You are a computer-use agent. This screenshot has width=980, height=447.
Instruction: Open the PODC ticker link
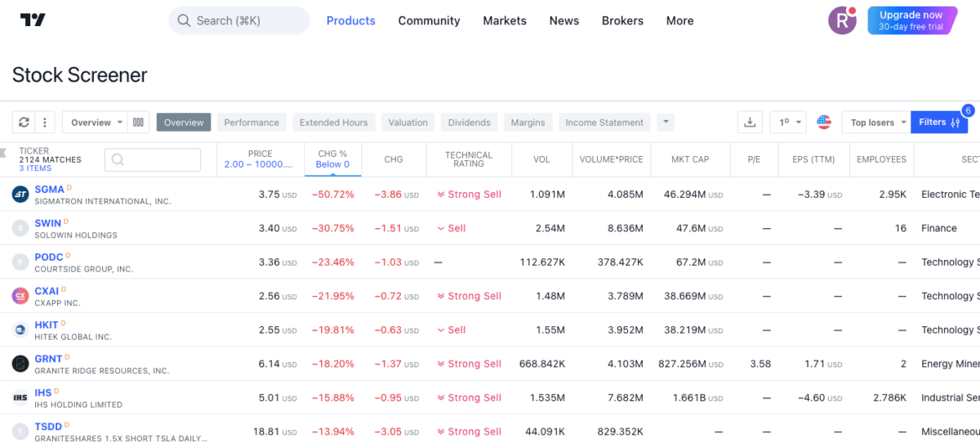(x=49, y=257)
